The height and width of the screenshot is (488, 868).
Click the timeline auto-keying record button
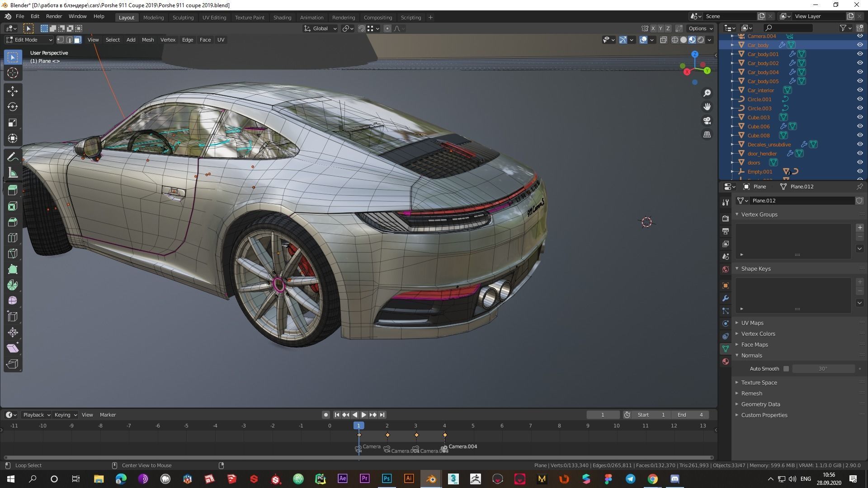[x=325, y=415]
